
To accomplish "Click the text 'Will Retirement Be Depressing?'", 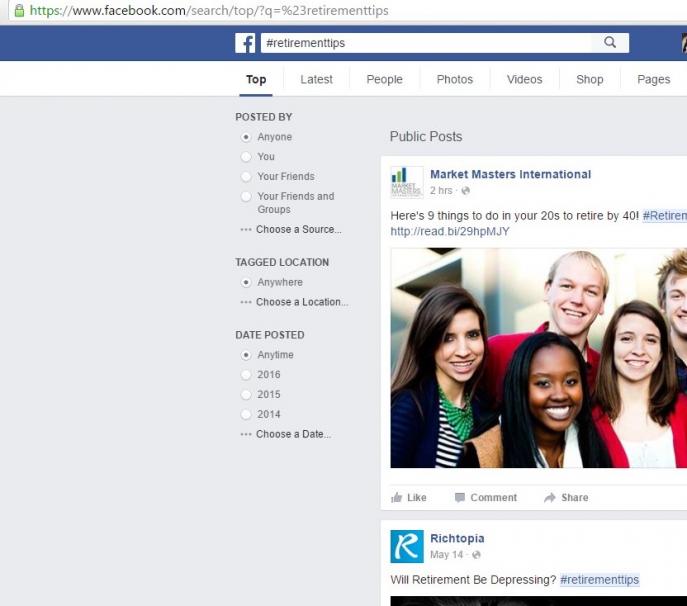I will (x=473, y=580).
